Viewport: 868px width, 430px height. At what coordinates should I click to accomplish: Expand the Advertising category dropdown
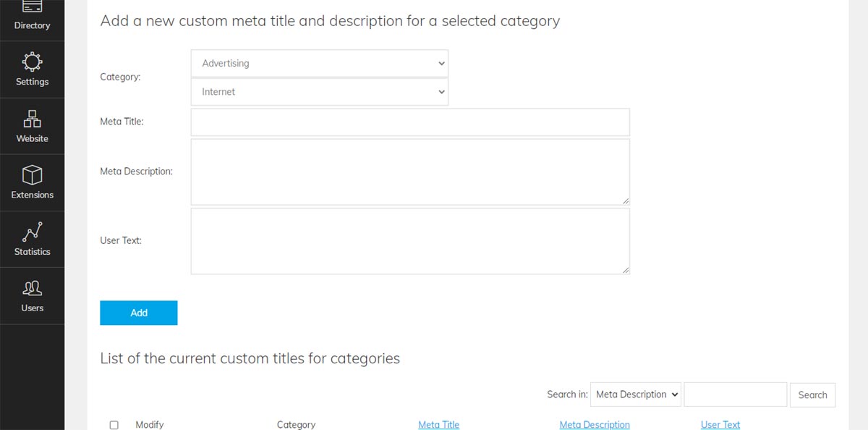point(320,64)
